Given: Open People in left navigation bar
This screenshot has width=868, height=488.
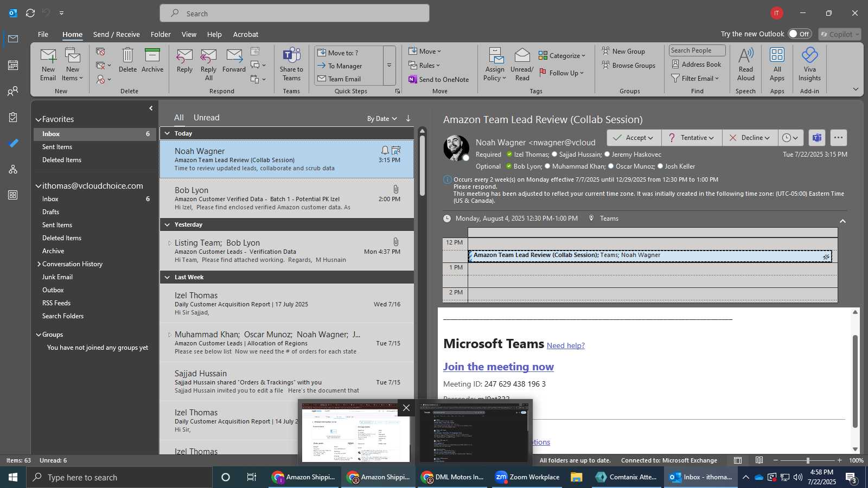Looking at the screenshot, I should point(13,91).
